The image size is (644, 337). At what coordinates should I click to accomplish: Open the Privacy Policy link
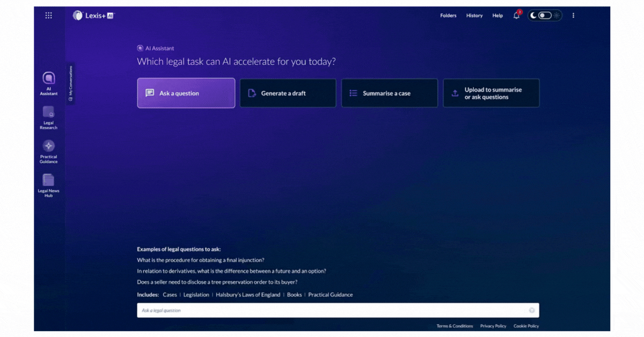point(493,326)
